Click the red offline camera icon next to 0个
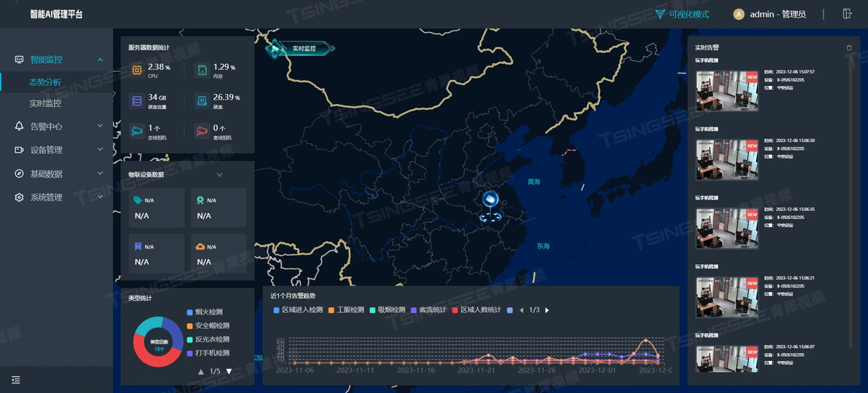Screen dimensions: 868x393 [202, 131]
